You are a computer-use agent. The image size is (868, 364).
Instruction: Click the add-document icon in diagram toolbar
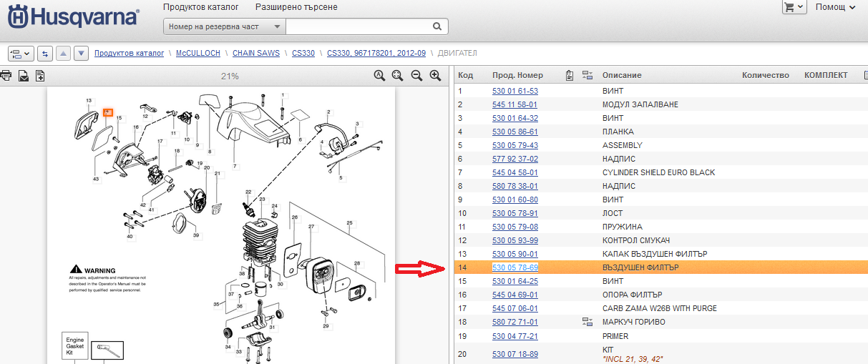click(41, 76)
